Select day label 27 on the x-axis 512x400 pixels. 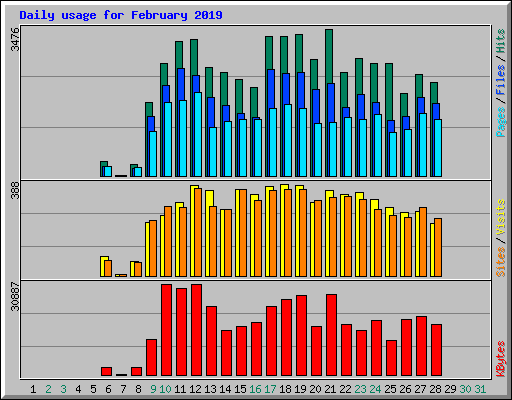point(420,389)
